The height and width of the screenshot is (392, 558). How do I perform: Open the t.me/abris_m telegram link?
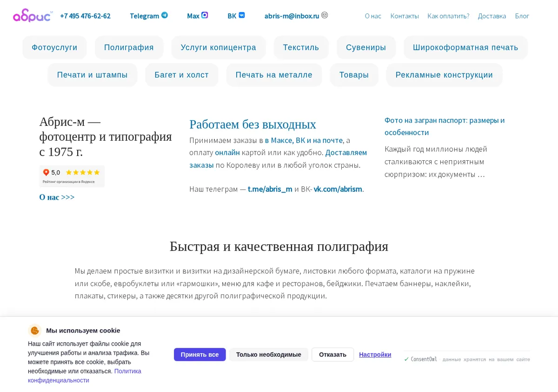[270, 189]
